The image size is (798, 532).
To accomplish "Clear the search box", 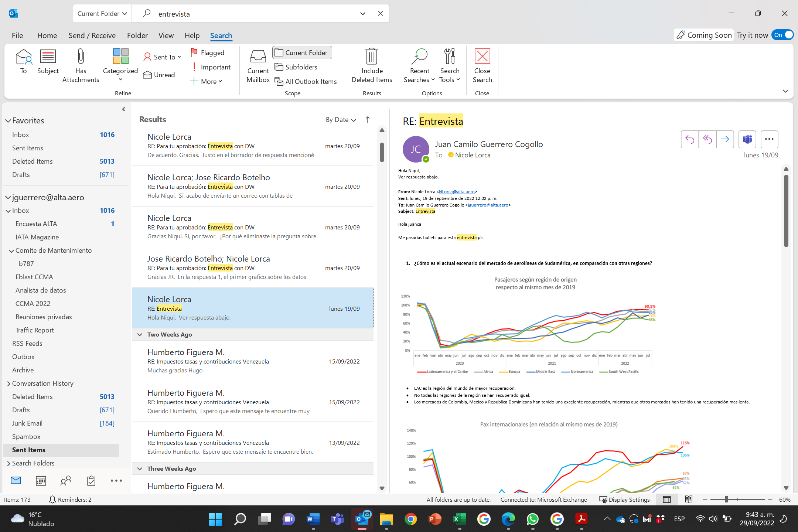I will coord(381,14).
